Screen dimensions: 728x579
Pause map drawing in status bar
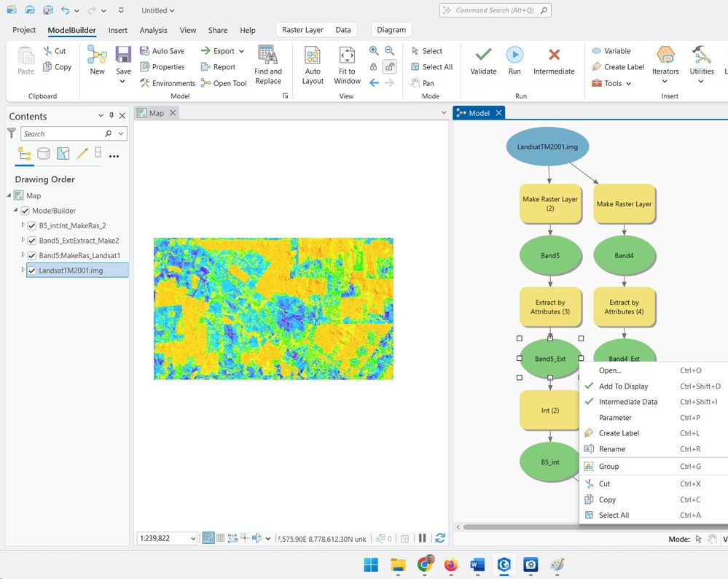tap(422, 538)
